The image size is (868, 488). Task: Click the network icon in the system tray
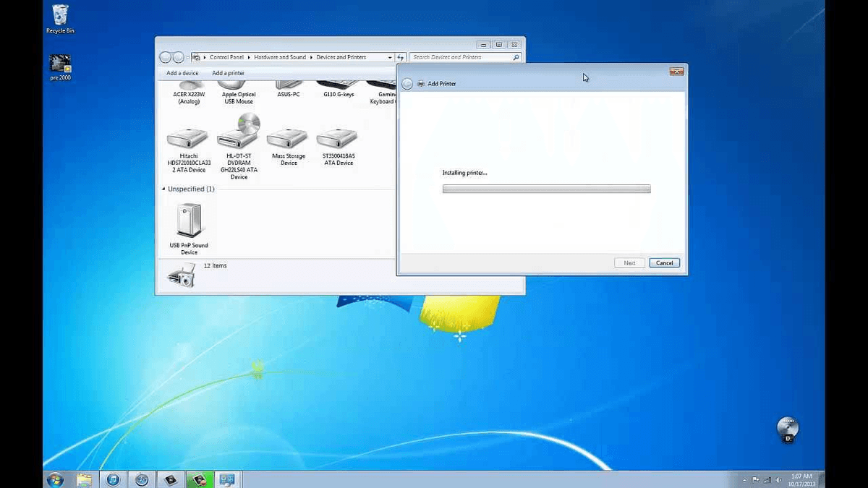pos(767,479)
